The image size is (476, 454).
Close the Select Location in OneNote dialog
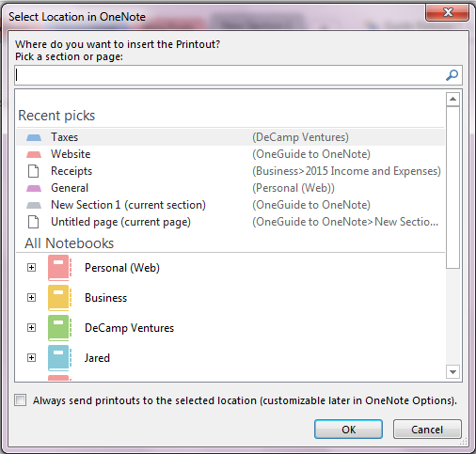(448, 13)
